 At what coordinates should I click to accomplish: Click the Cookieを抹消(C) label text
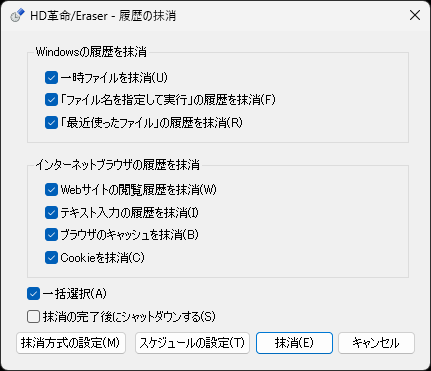[x=102, y=258]
